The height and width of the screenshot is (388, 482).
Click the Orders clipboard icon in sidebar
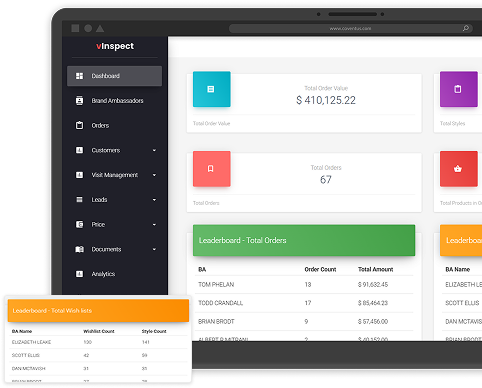pyautogui.click(x=79, y=125)
